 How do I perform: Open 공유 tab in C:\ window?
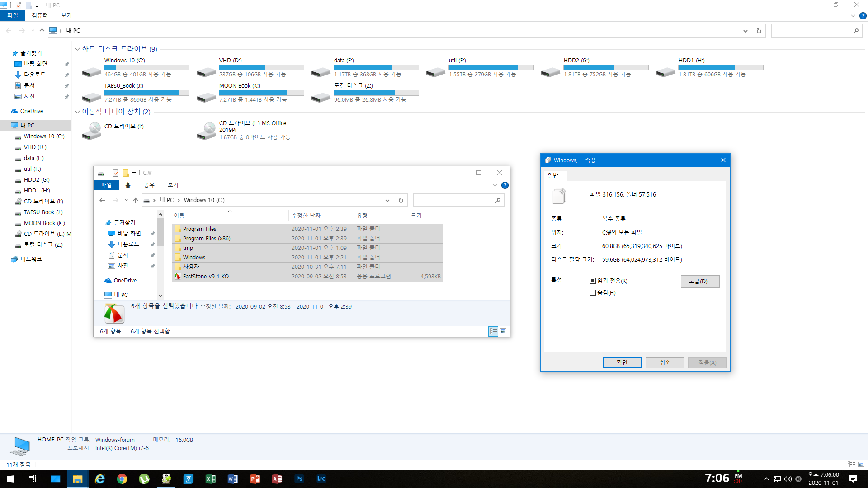coord(149,185)
